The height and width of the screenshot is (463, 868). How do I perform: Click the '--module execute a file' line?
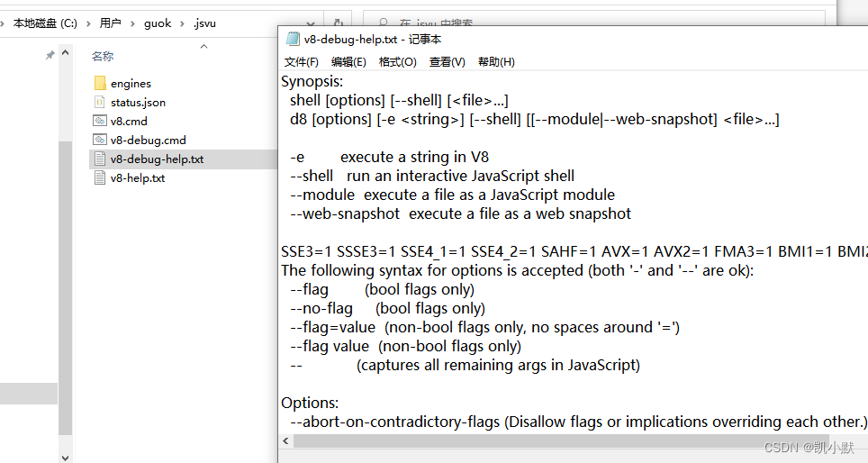(452, 195)
